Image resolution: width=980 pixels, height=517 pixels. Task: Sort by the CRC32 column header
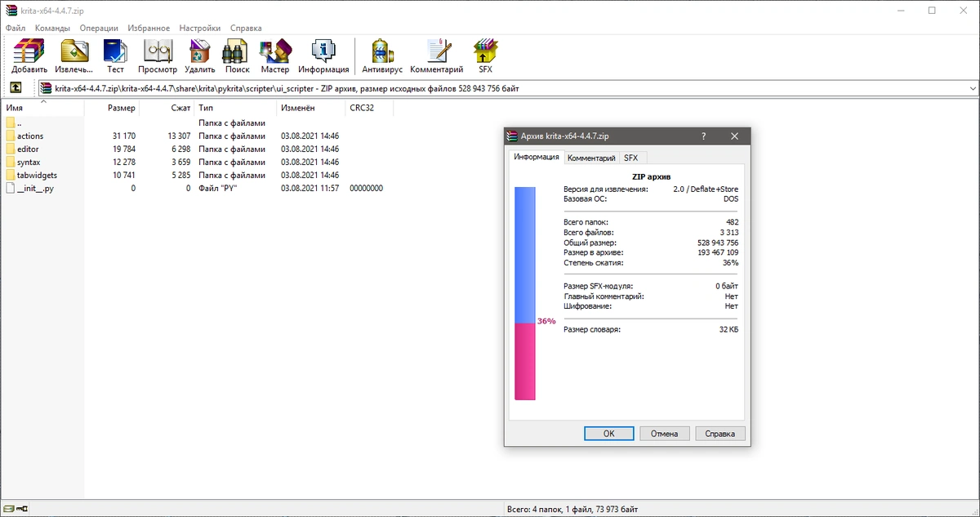369,108
